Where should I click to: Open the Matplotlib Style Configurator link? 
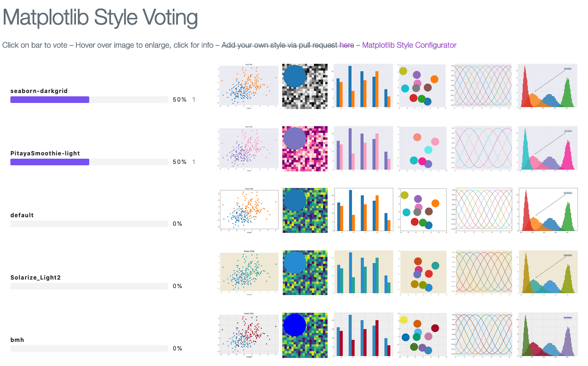click(x=409, y=45)
